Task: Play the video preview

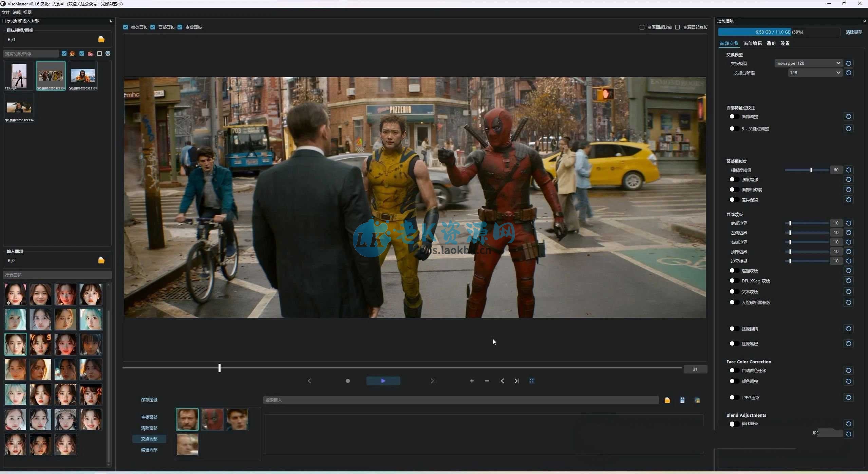Action: pyautogui.click(x=383, y=381)
